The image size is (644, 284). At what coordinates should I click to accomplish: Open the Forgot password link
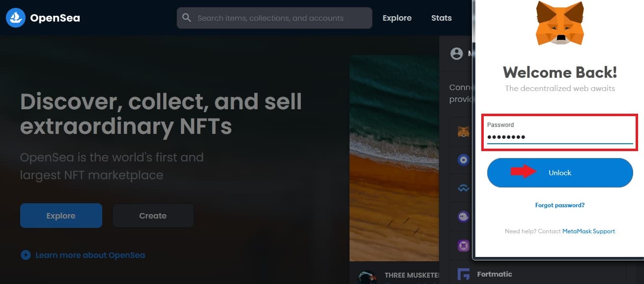point(560,205)
